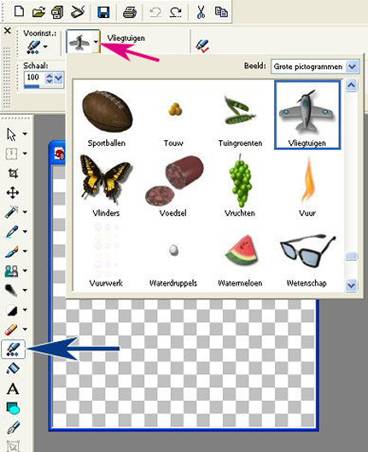
Task: Select the Picture Tube tool
Action: click(13, 349)
